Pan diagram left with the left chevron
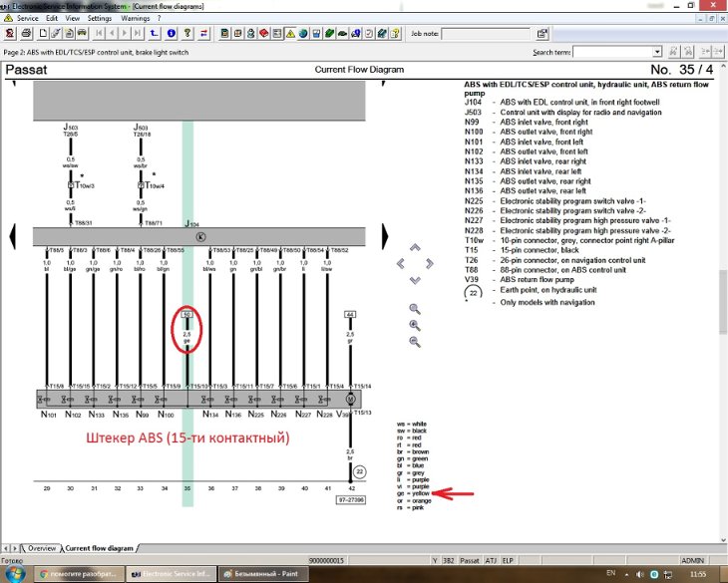Image resolution: width=728 pixels, height=583 pixels. pos(401,264)
